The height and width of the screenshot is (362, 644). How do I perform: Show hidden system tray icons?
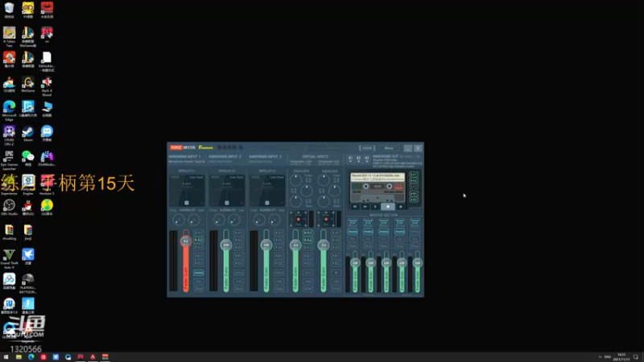(x=600, y=357)
